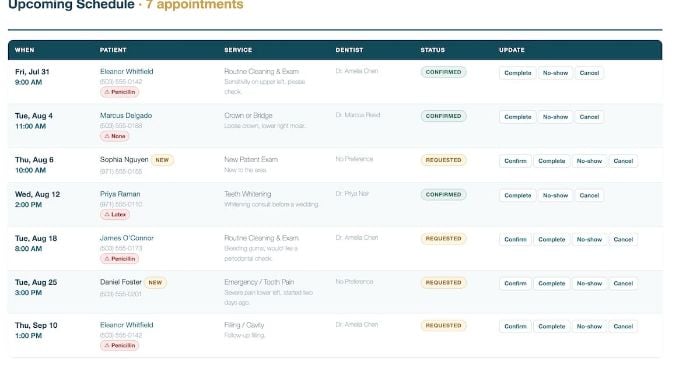Click the CONFIRMED status pill for Priya Raman
The image size is (700, 370).
click(x=443, y=195)
